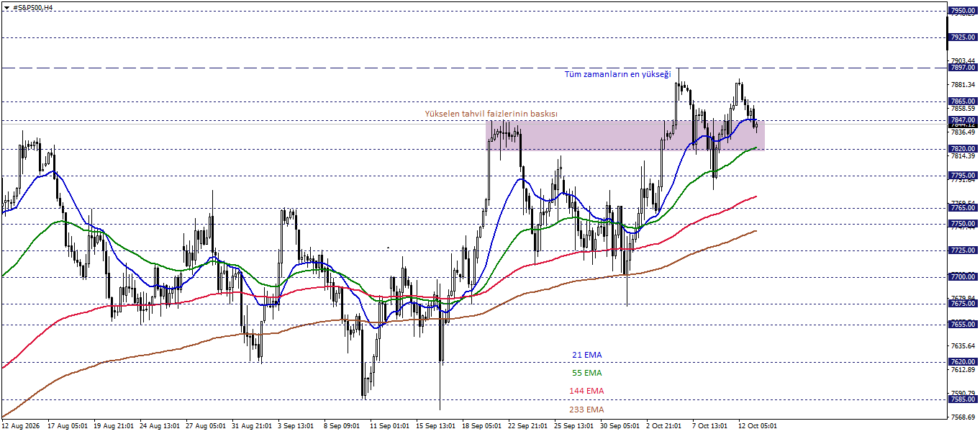
Task: Select the purple resistance zone rectangle
Action: tap(625, 135)
